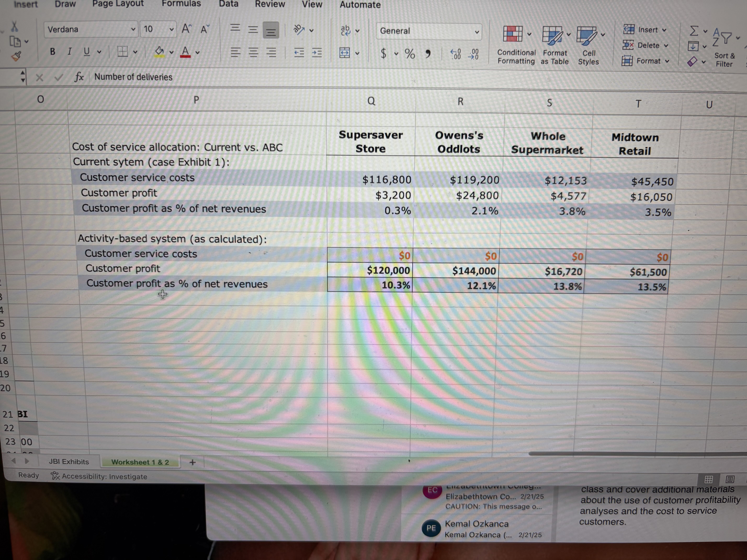Click the horizontal scrollbar at sheet bottom
Image resolution: width=747 pixels, height=560 pixels.
pos(638,454)
